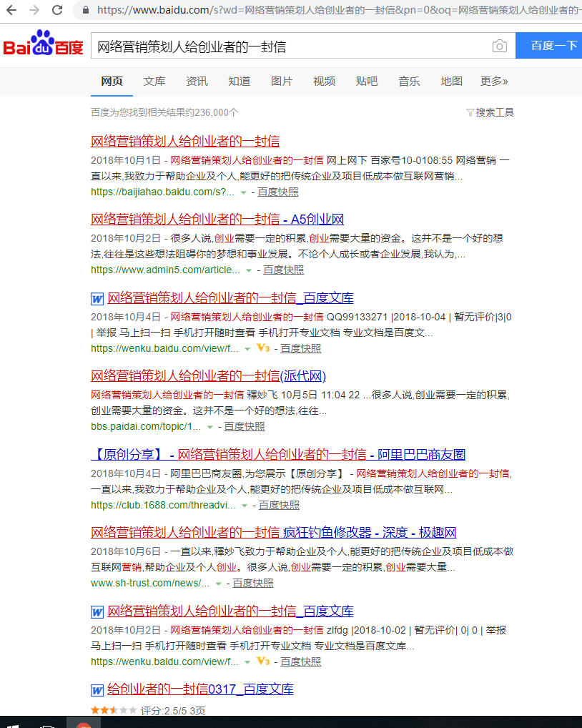Click the address bar lock icon
This screenshot has width=582, height=728.
click(x=87, y=10)
